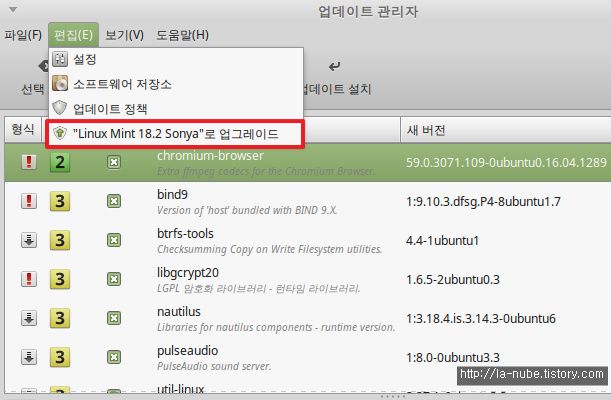611x400 pixels.
Task: Uncheck the bind9 update checkbox
Action: tap(114, 201)
